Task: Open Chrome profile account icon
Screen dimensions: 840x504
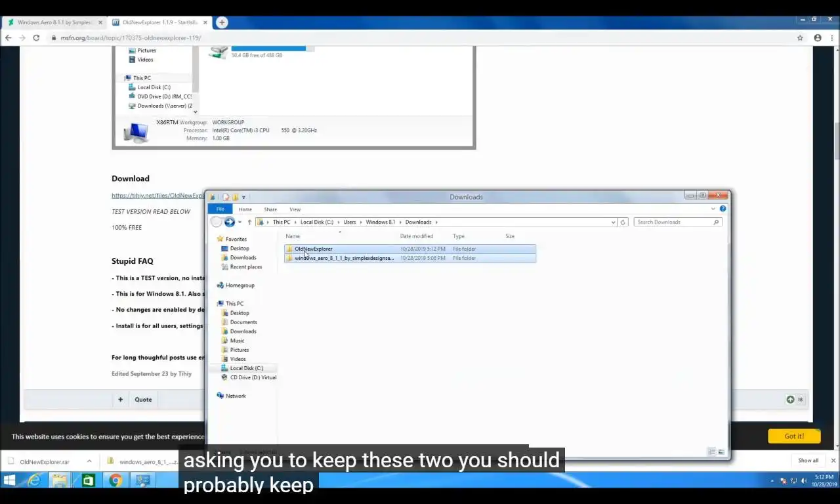Action: point(817,37)
